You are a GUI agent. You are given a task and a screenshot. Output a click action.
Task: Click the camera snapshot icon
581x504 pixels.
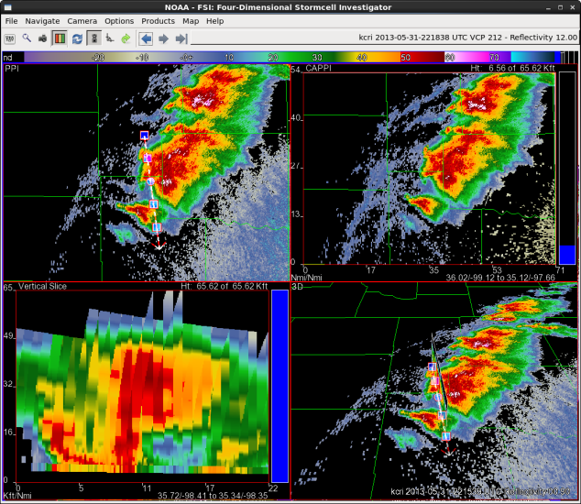click(43, 38)
